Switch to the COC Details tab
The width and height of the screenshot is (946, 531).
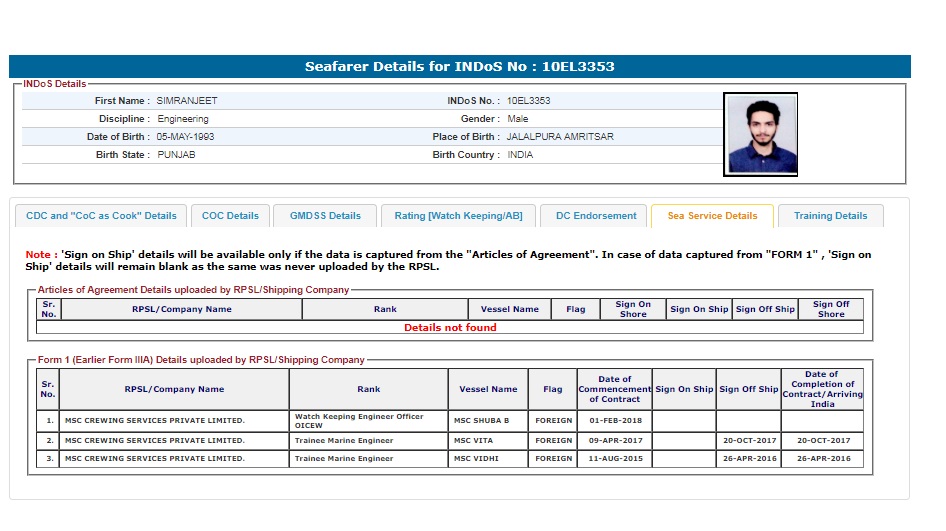click(230, 216)
